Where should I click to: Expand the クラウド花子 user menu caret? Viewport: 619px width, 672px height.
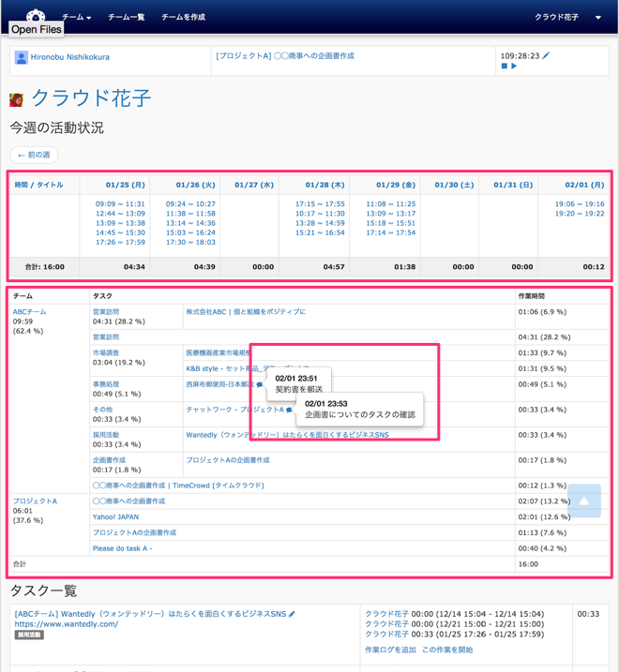(x=597, y=18)
